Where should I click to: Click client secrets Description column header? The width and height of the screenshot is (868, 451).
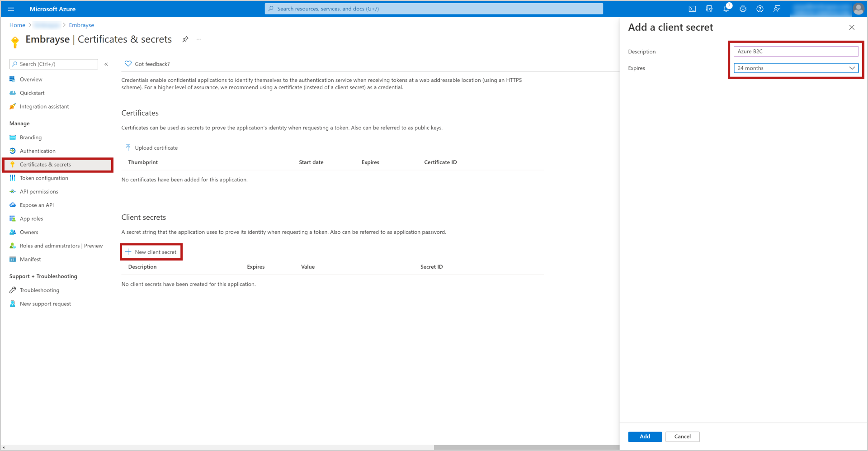[142, 267]
